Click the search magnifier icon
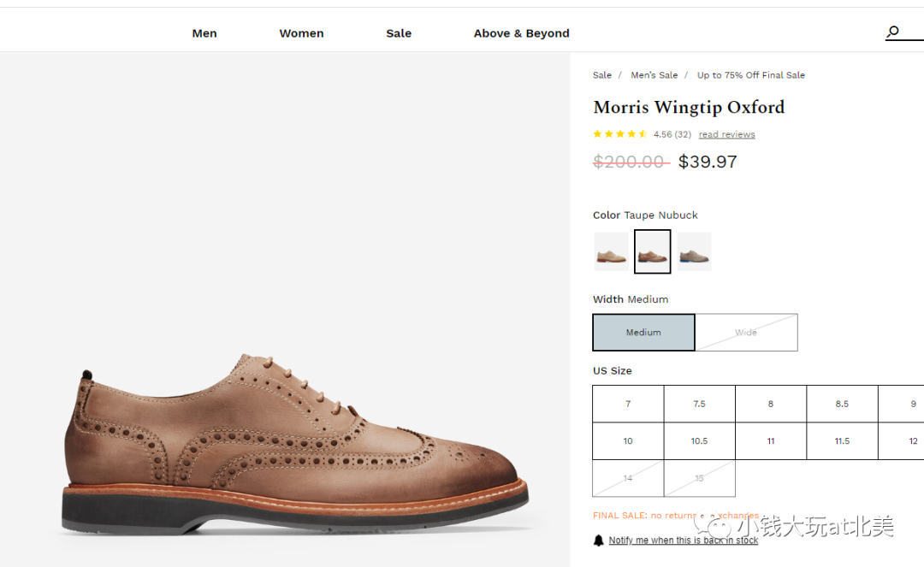Screen dimensions: 924x567 coord(892,32)
